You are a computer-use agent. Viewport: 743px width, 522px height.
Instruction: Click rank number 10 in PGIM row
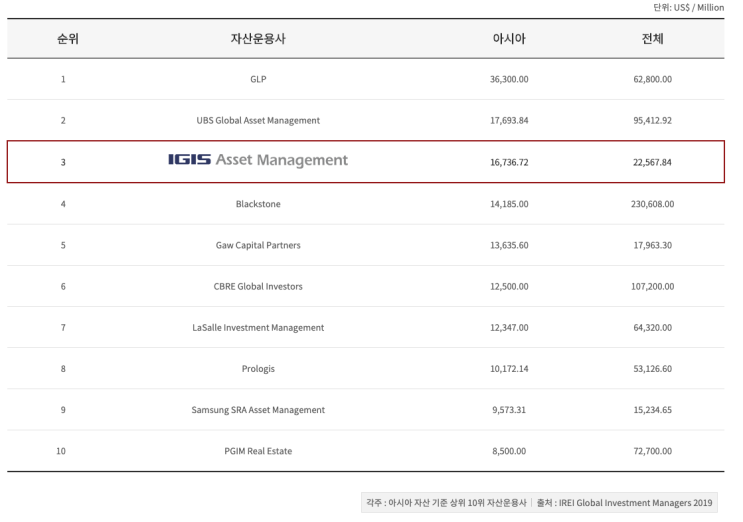(x=61, y=451)
